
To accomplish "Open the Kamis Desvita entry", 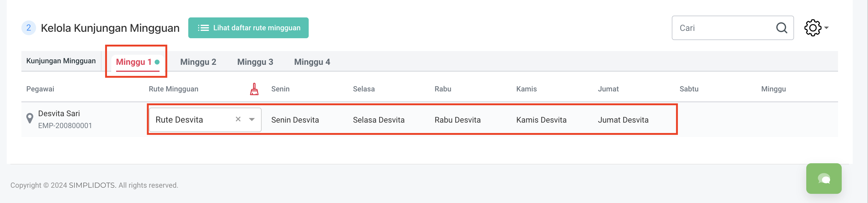I will 541,120.
